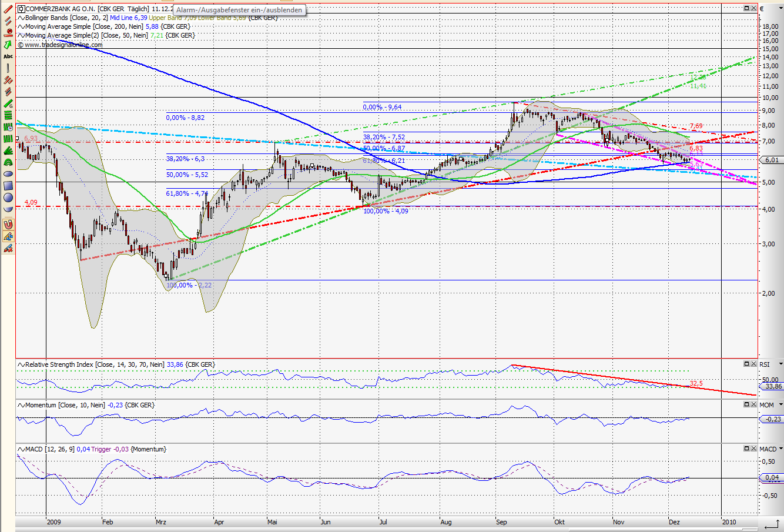Select the green arrow drawing tool
784x532 pixels.
8,43
